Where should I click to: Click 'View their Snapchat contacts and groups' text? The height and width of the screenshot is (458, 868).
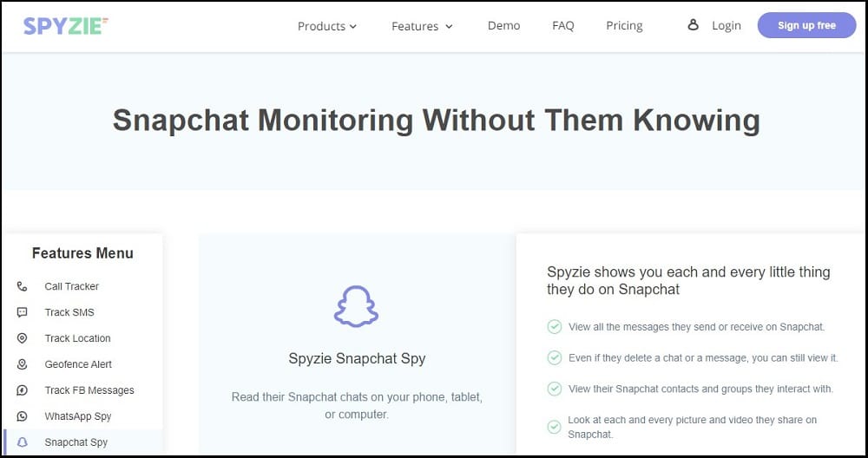click(700, 389)
